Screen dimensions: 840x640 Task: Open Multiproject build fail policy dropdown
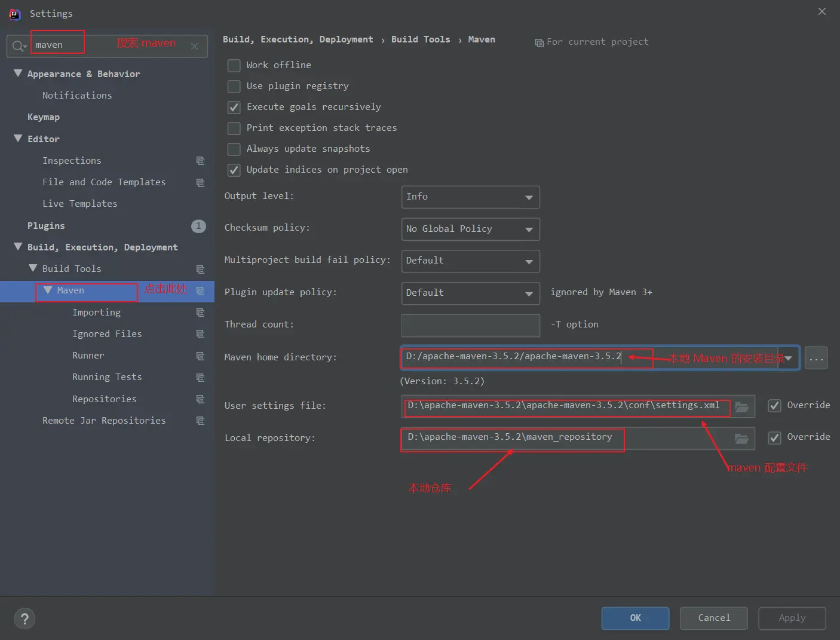click(x=471, y=261)
